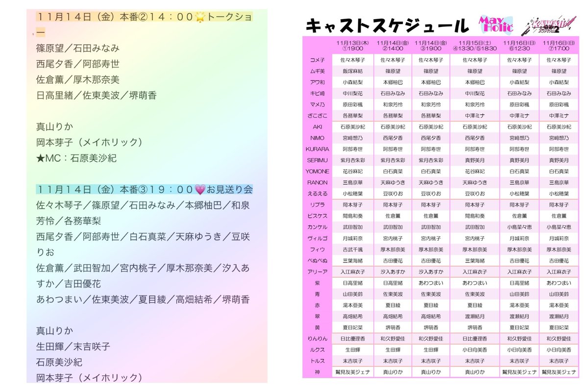The height and width of the screenshot is (392, 588).
Task: Click the ルクス row label
Action: click(x=318, y=350)
